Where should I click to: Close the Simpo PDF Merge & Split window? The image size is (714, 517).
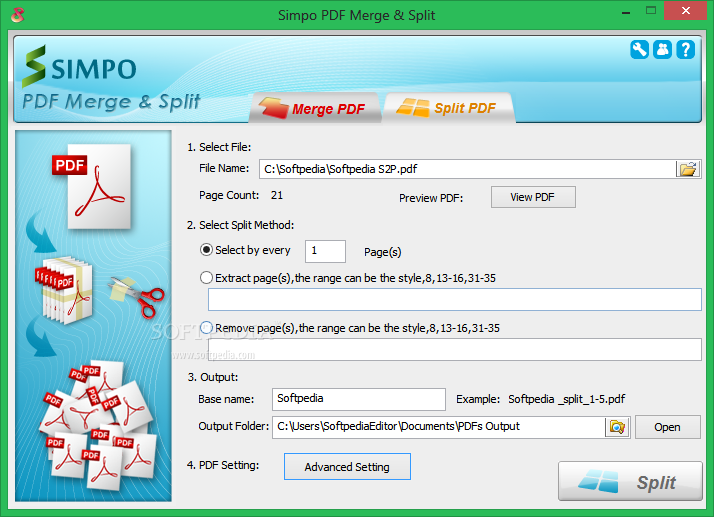[685, 10]
